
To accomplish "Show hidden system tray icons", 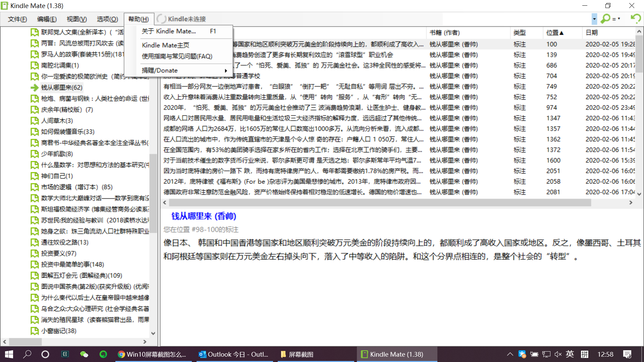I will coord(510,354).
